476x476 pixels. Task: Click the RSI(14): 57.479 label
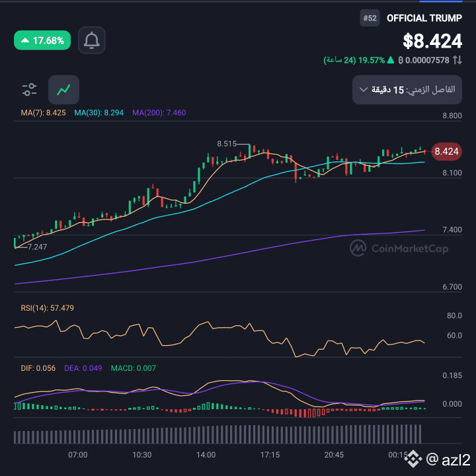click(48, 308)
